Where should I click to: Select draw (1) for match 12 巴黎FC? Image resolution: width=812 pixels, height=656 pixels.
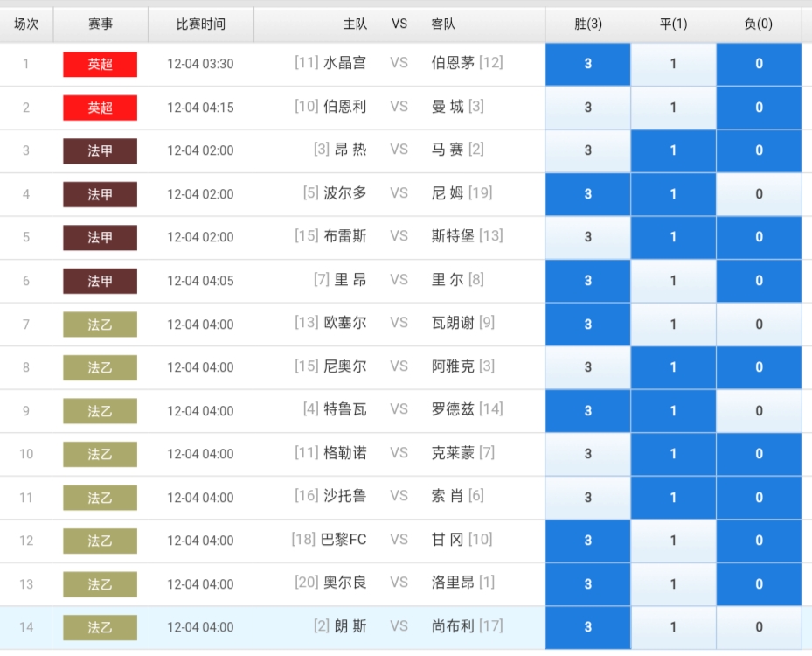673,541
